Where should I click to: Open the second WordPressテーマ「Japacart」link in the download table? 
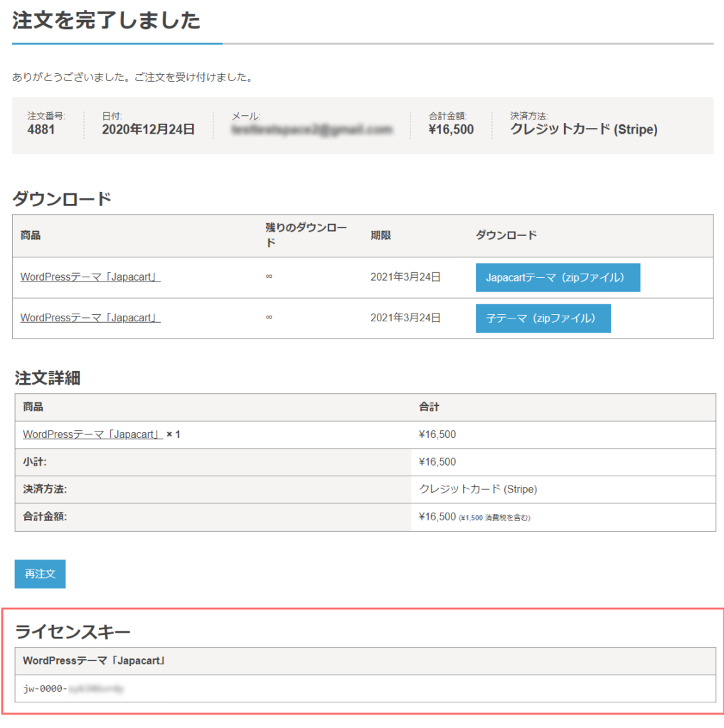90,318
